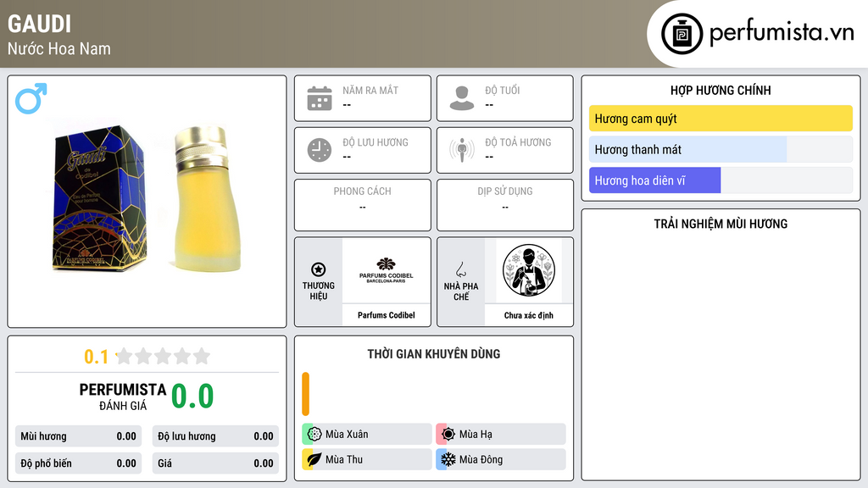Screen dimensions: 868x488
Task: Click the clock icon for Độ lưu hương
Action: point(320,150)
